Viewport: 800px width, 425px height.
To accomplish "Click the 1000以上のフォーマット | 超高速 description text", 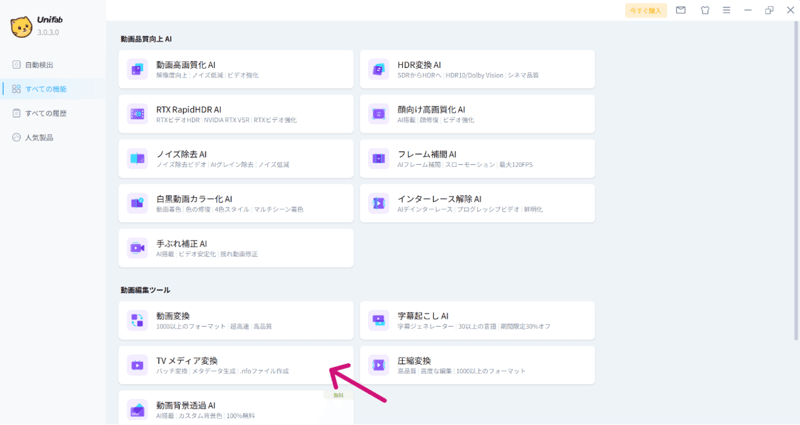I will click(x=203, y=327).
